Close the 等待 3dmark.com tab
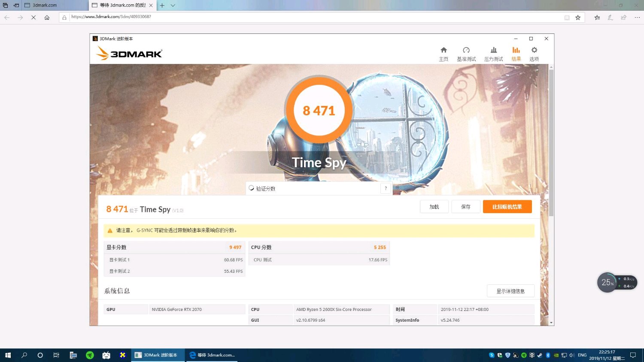This screenshot has width=644, height=362. click(x=151, y=5)
